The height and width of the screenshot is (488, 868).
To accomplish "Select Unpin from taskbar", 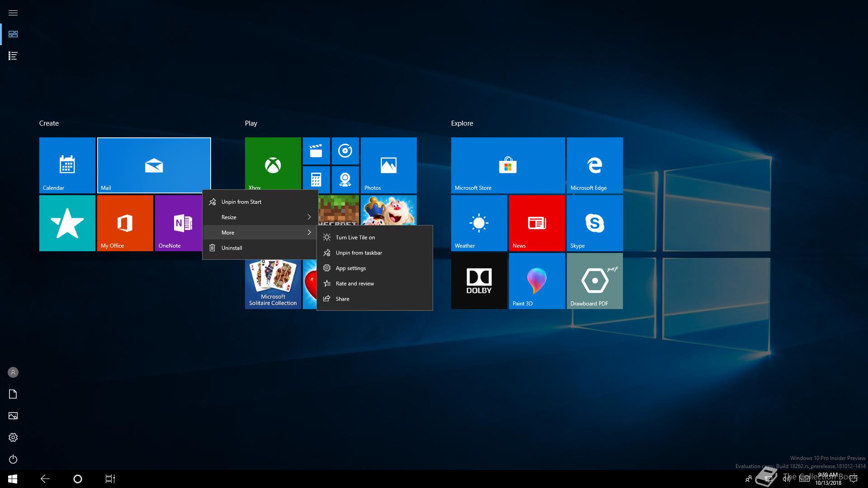I will pyautogui.click(x=375, y=253).
